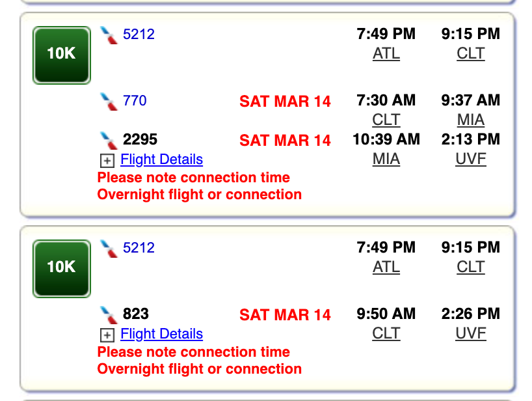532x401 pixels.
Task: Click airline logo next to flight 770
Action: (109, 102)
